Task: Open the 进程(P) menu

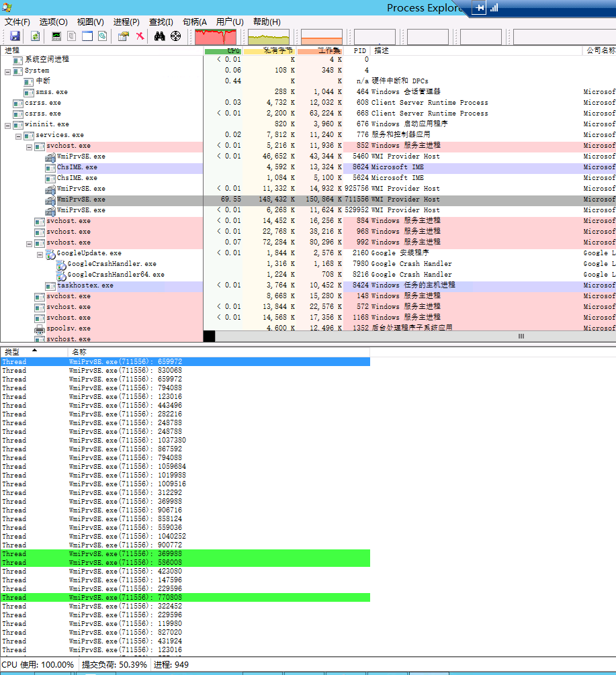Action: coord(126,22)
